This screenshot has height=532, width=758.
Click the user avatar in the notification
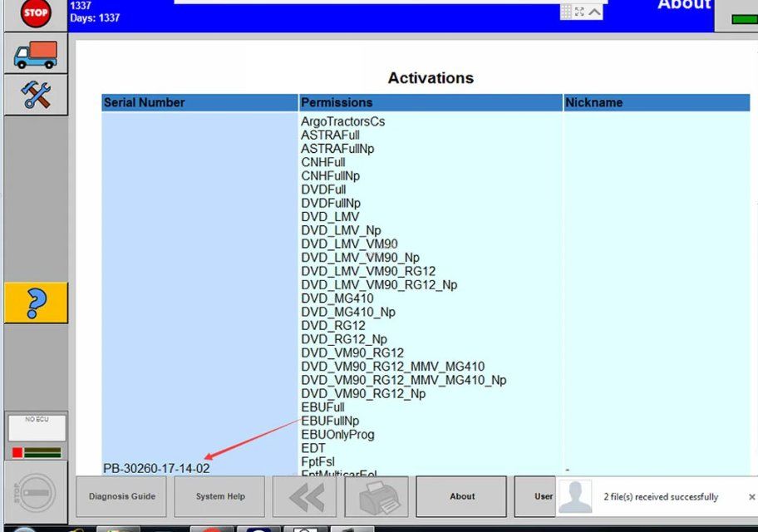[575, 497]
